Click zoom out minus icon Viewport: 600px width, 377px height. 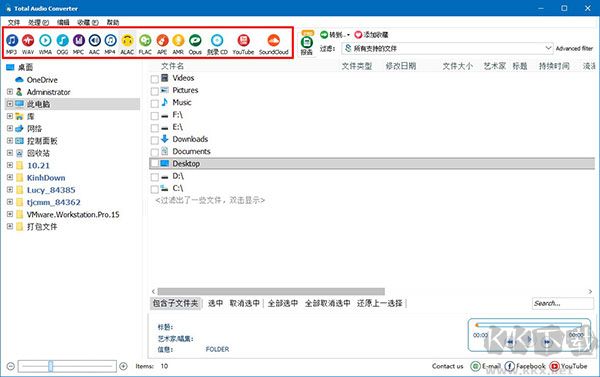(11, 366)
